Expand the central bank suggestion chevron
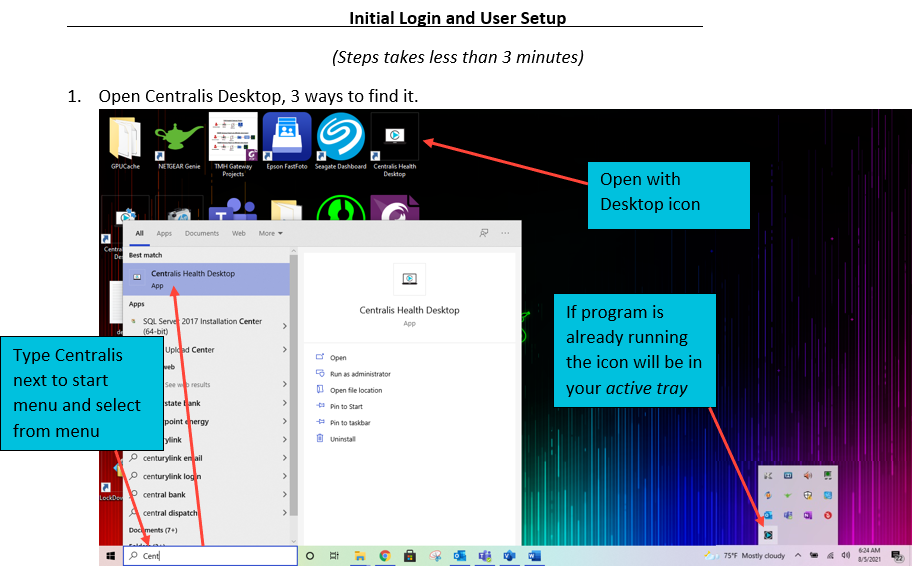The image size is (924, 578). click(x=285, y=494)
